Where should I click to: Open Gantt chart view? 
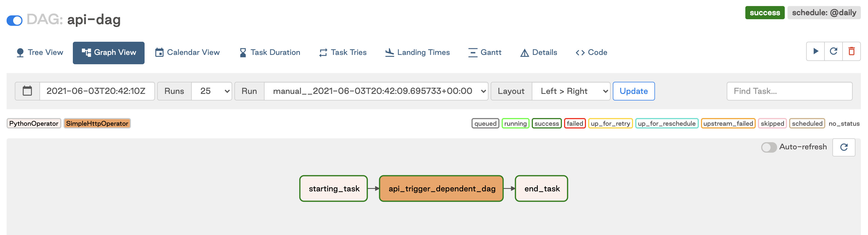[485, 53]
